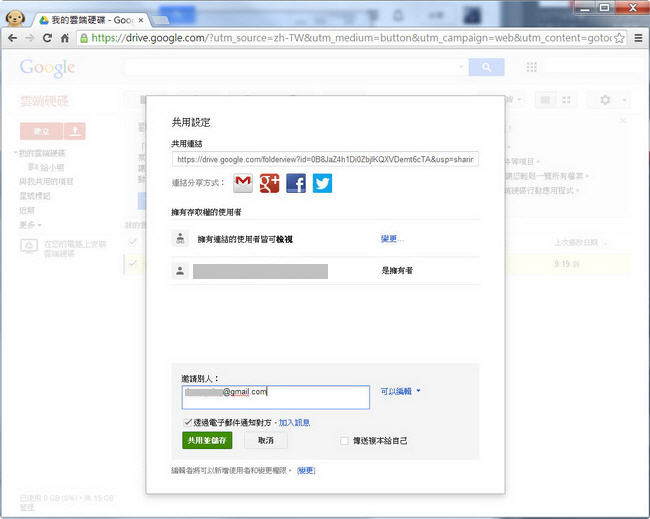Select the 我的雲端硬碟 browser tab

click(x=91, y=20)
